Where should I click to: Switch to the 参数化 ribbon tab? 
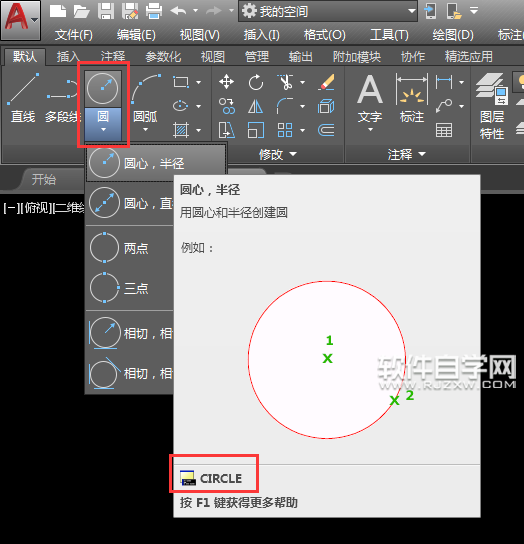163,57
